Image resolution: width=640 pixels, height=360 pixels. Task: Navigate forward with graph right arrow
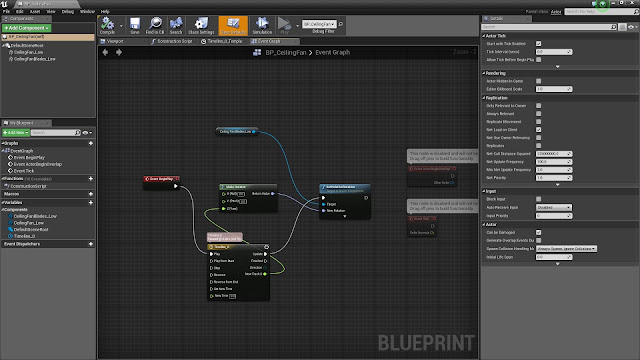tap(119, 52)
